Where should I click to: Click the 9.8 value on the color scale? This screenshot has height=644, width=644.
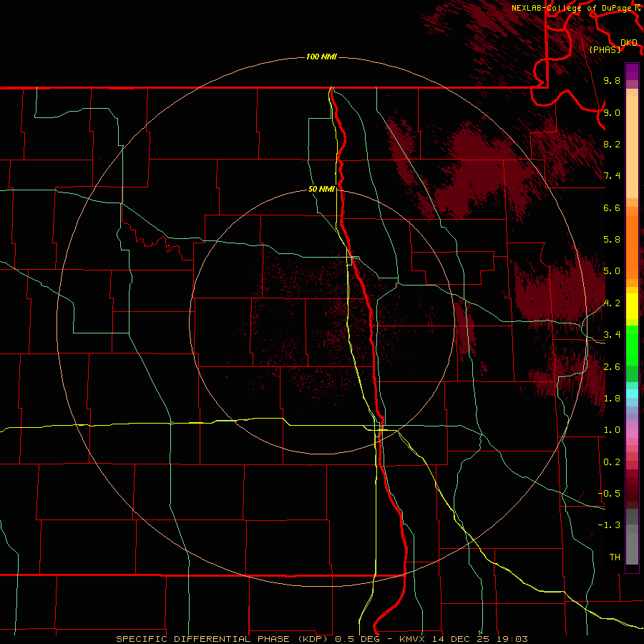point(612,80)
